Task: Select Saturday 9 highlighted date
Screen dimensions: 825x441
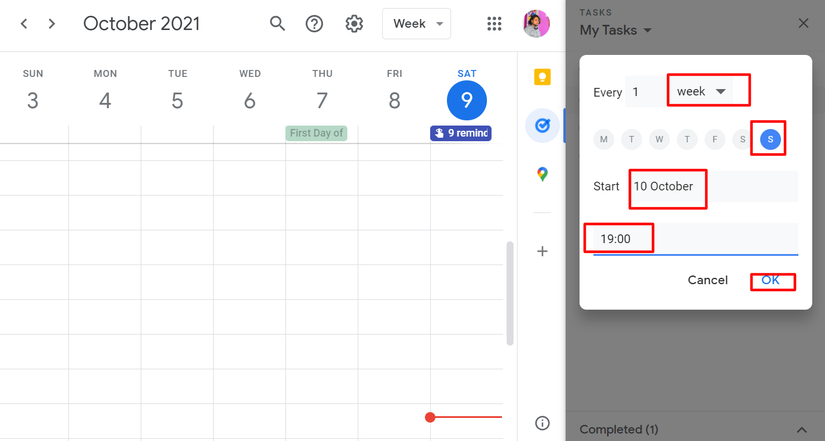Action: (467, 100)
